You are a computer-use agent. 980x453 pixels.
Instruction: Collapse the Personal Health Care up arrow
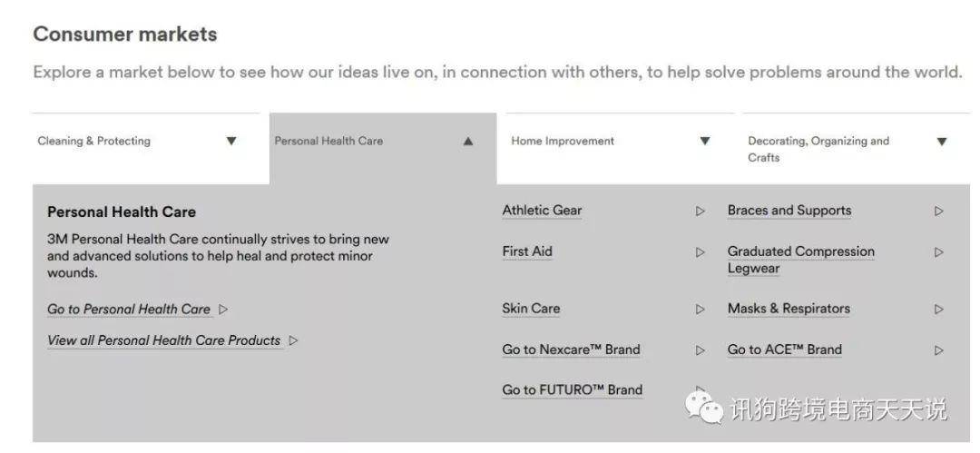click(468, 142)
